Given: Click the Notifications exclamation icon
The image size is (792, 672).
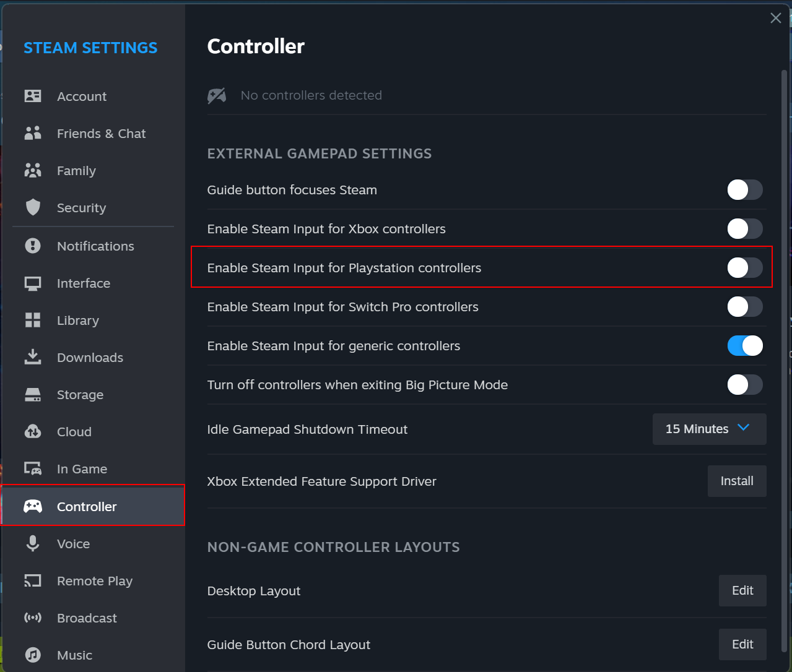Looking at the screenshot, I should (33, 246).
